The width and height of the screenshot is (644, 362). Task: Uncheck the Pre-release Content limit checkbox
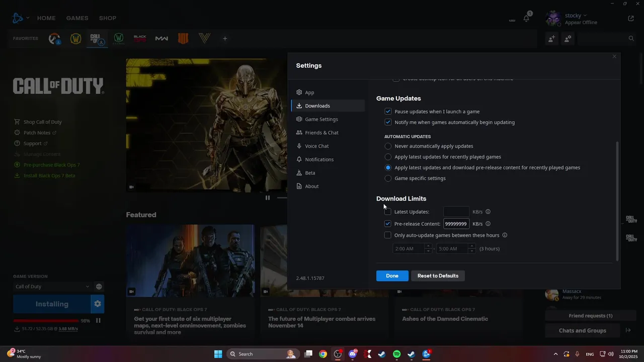pyautogui.click(x=388, y=224)
